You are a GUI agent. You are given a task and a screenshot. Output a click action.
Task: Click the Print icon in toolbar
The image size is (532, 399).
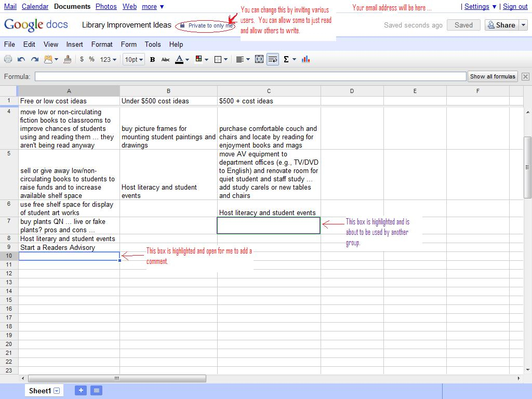click(8, 59)
